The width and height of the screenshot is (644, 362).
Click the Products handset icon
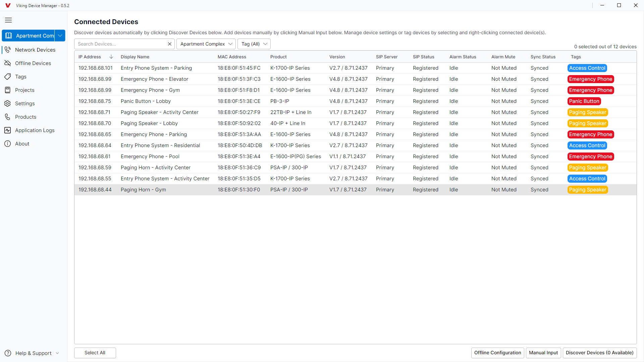[8, 117]
